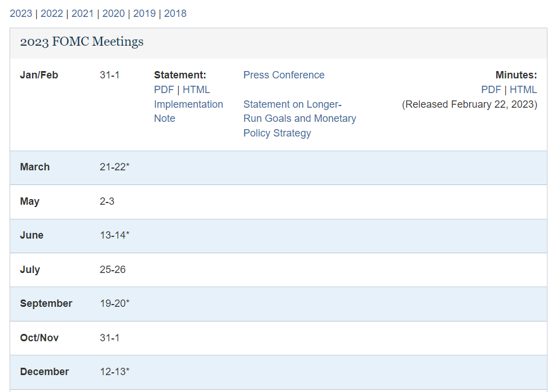This screenshot has width=552, height=392.
Task: Click the 'May' month label
Action: click(29, 201)
